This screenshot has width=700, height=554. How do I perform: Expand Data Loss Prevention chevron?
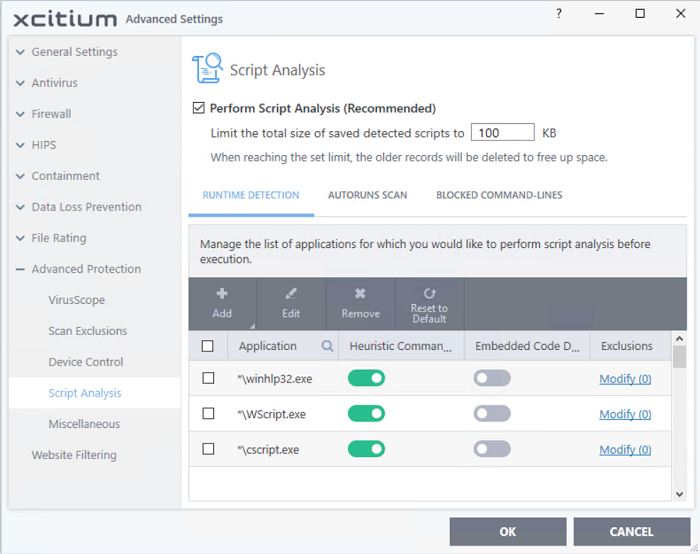pyautogui.click(x=20, y=207)
